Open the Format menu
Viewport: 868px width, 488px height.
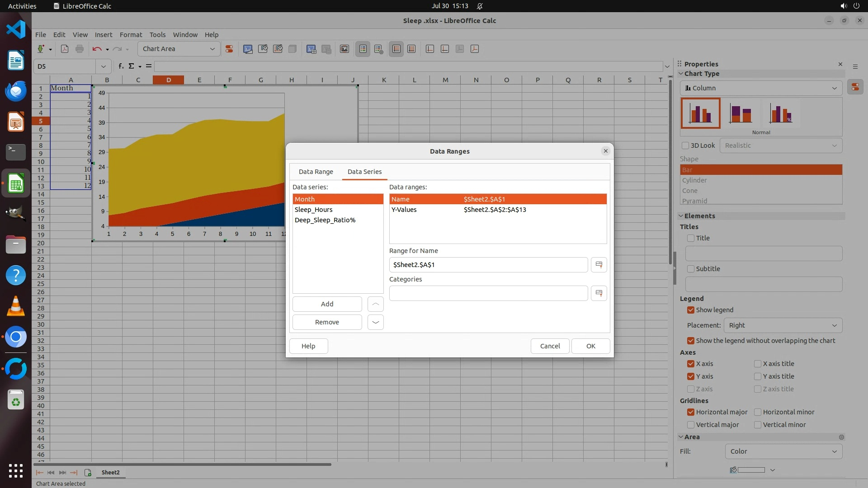tap(131, 35)
